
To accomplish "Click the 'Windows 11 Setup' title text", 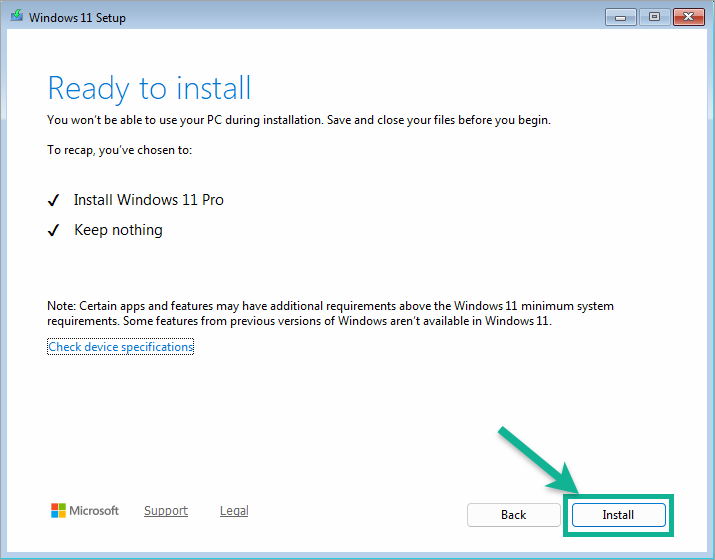I will [x=77, y=18].
